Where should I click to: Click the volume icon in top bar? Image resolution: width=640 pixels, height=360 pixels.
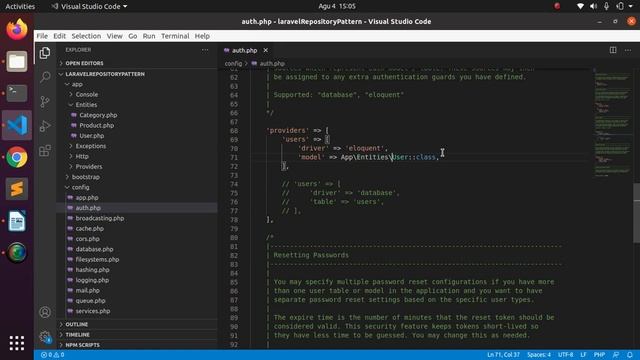tap(593, 6)
